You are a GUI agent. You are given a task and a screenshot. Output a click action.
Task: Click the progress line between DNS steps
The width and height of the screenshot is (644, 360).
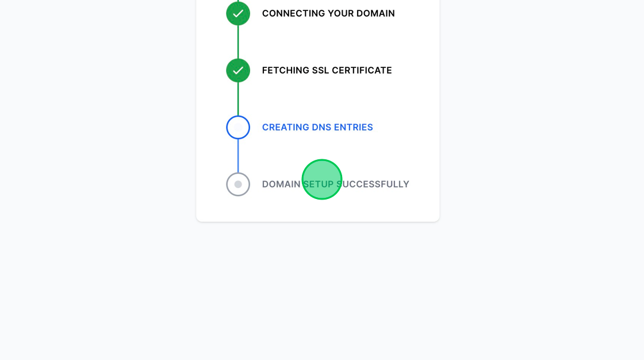pyautogui.click(x=238, y=156)
